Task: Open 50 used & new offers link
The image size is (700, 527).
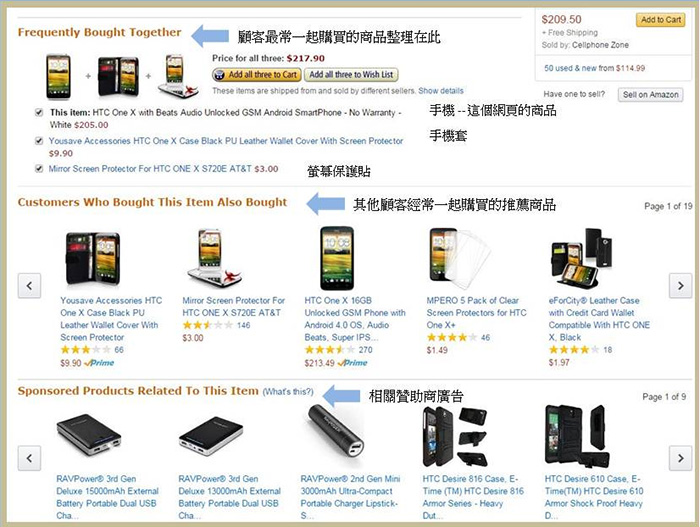Action: pyautogui.click(x=594, y=68)
